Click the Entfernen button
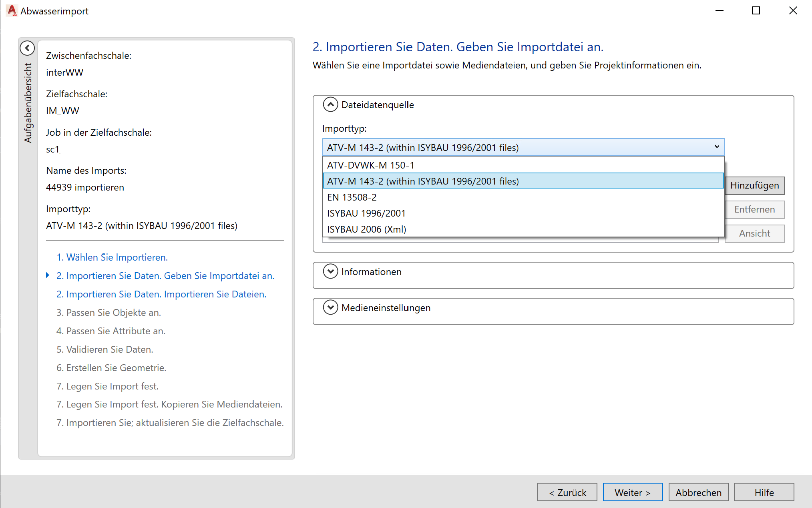This screenshot has height=508, width=812. pos(754,210)
